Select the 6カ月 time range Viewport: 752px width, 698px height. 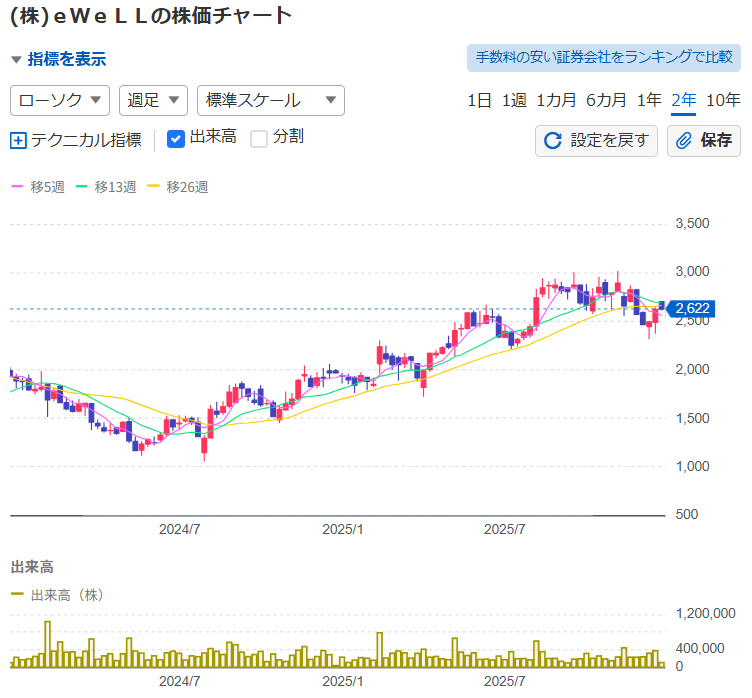[606, 100]
